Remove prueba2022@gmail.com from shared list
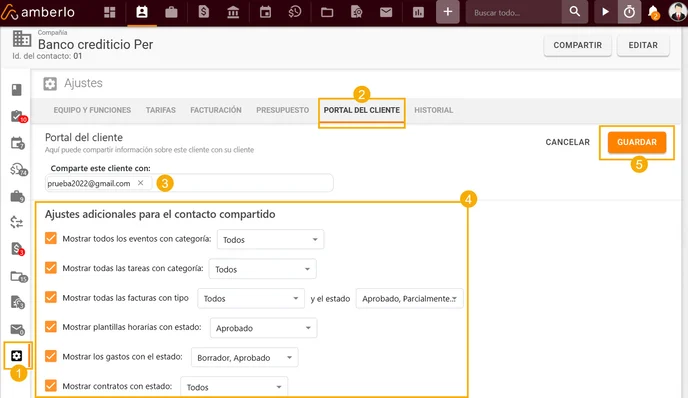The image size is (688, 398). (x=140, y=183)
